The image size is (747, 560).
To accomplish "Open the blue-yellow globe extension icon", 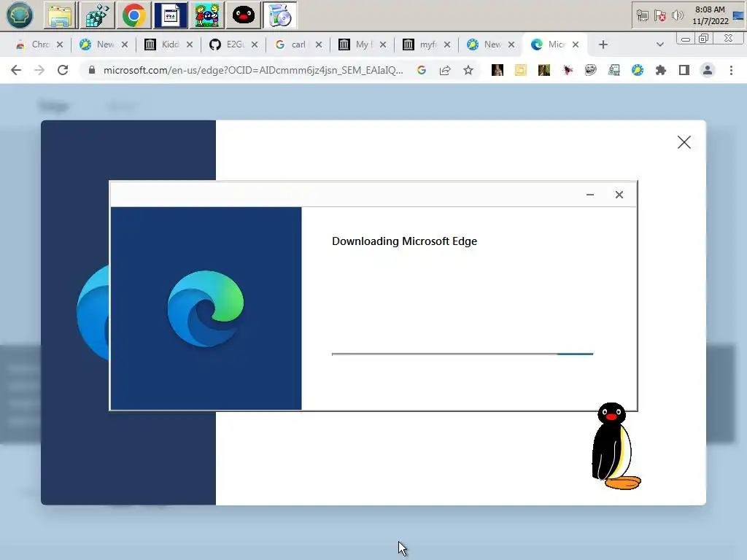I will click(x=638, y=71).
